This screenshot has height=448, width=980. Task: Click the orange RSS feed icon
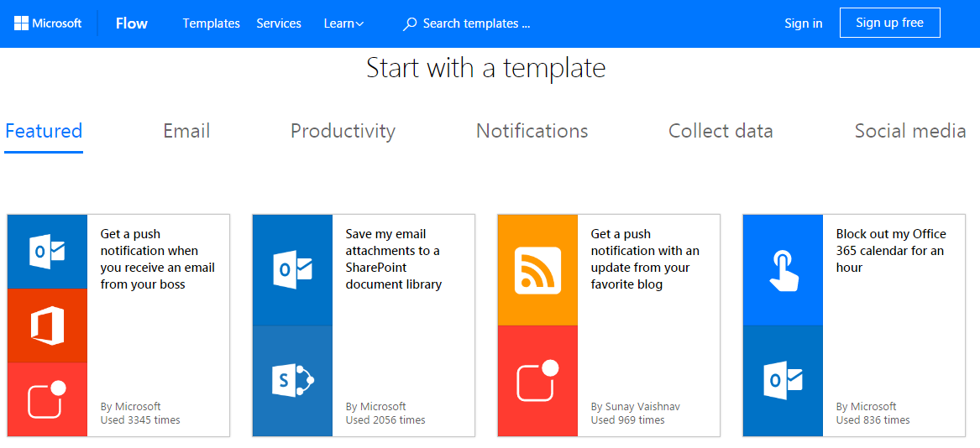537,270
